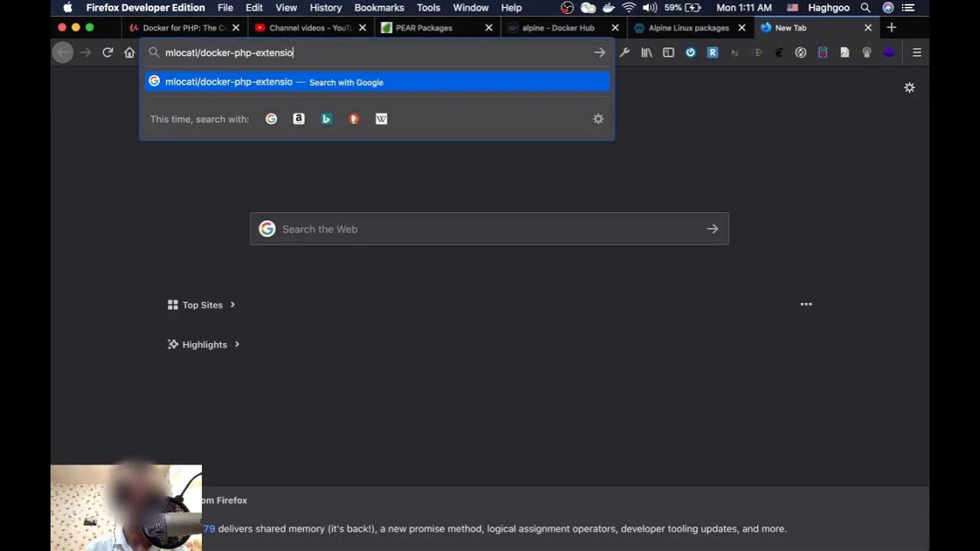Open Firefox Developer Edition app menu
This screenshot has width=980, height=551.
tap(145, 8)
